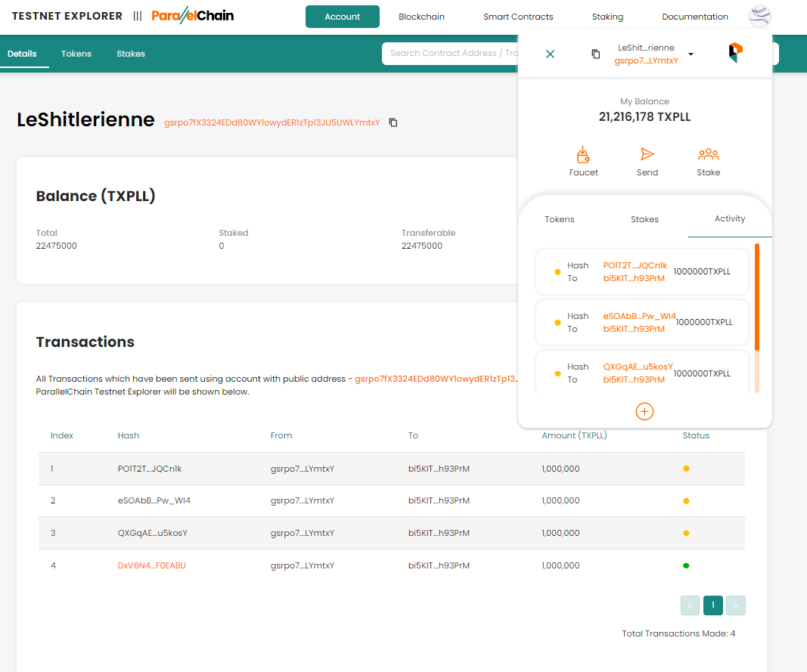Open the Stake people icon

(708, 154)
